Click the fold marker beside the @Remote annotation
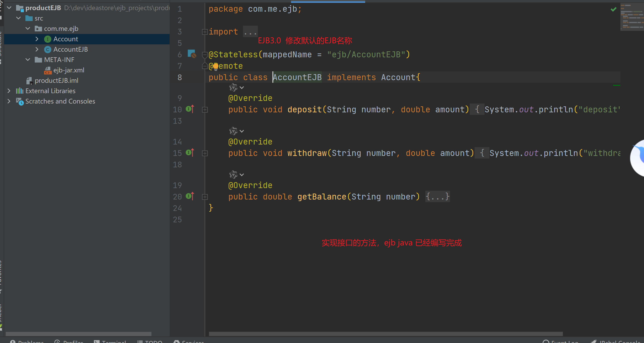 click(x=205, y=66)
